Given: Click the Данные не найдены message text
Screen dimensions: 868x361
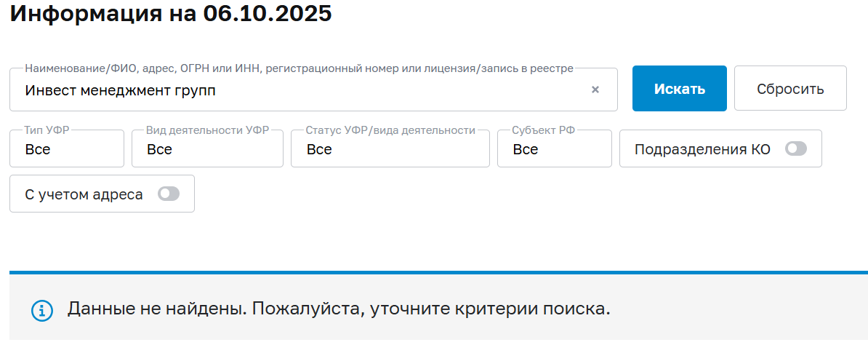Looking at the screenshot, I should click(339, 309).
